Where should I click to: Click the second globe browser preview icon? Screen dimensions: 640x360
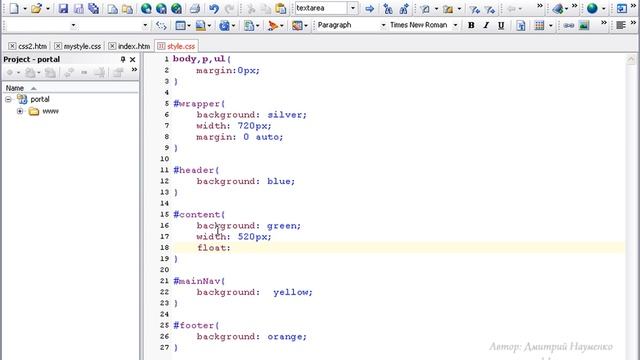coord(161,8)
